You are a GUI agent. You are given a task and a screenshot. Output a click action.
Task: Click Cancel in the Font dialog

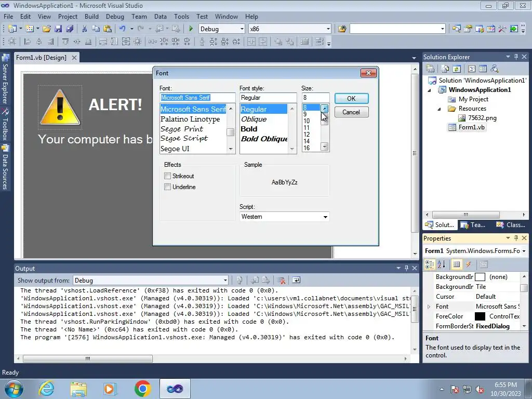click(351, 112)
